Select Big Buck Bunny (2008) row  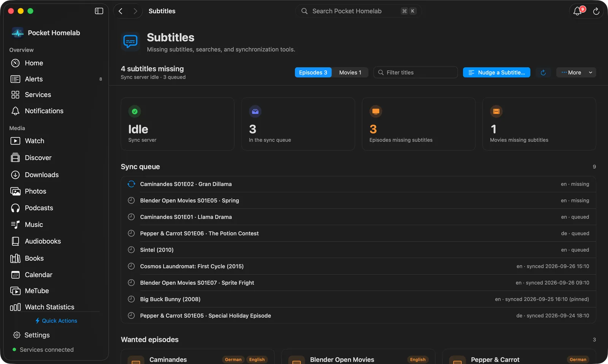[x=358, y=299]
